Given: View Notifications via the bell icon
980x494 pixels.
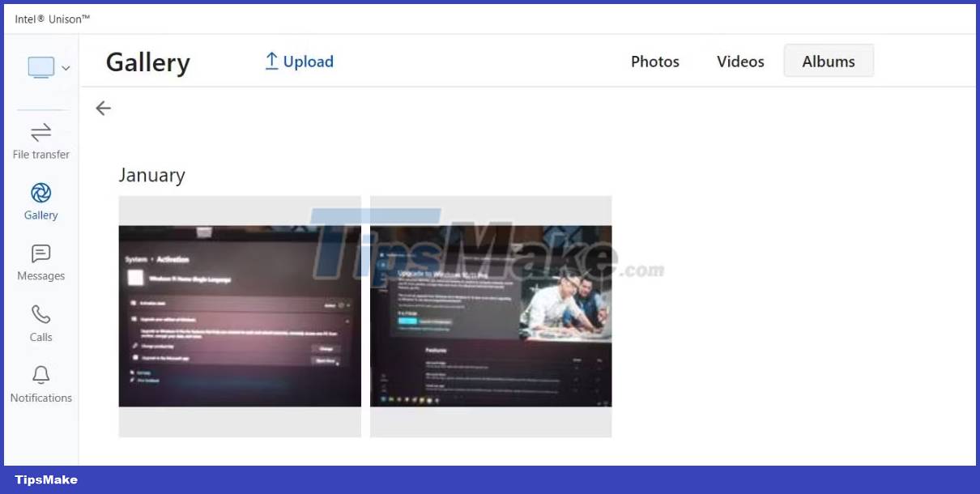Looking at the screenshot, I should point(40,375).
